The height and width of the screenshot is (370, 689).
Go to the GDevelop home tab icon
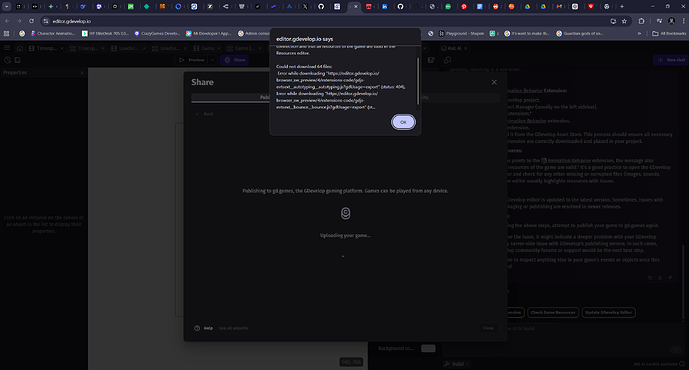19,48
